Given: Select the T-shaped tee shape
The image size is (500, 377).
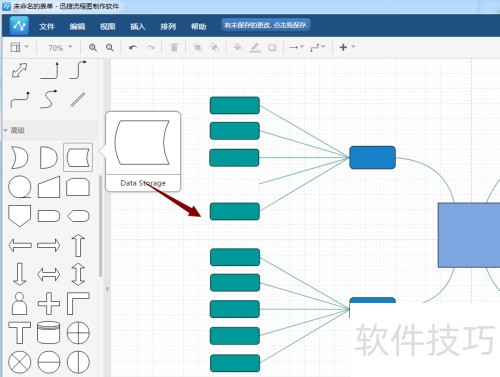Looking at the screenshot, I should point(20,332).
